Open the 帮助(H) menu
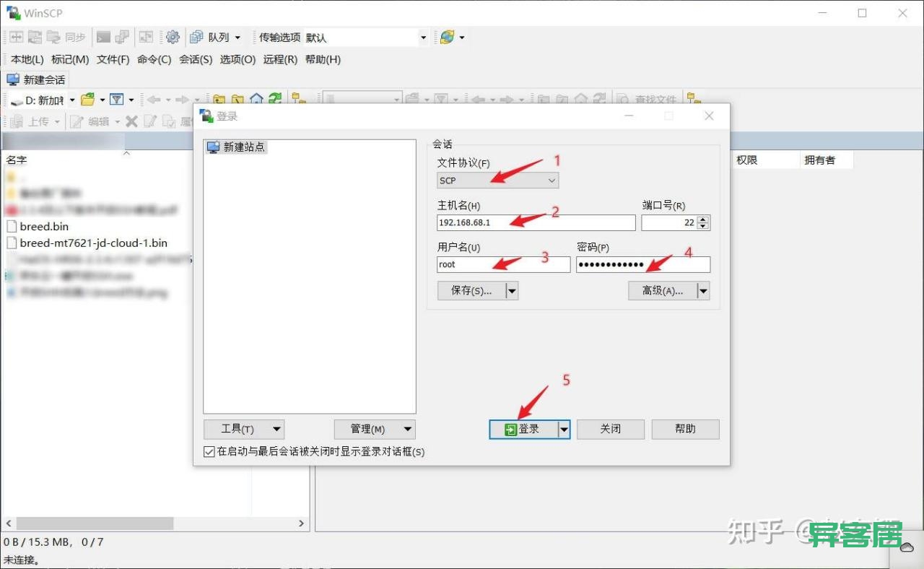924x569 pixels. coord(323,59)
